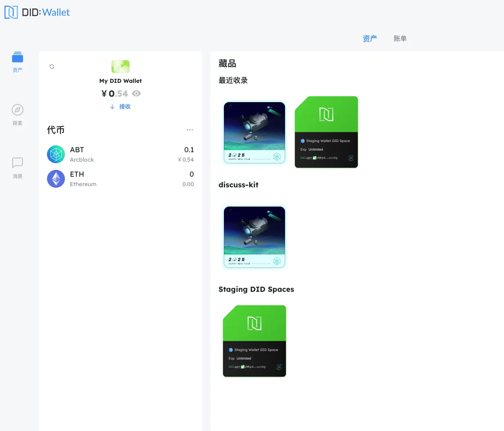Open the ETH Ethereum token row
The image size is (504, 431).
[x=120, y=179]
